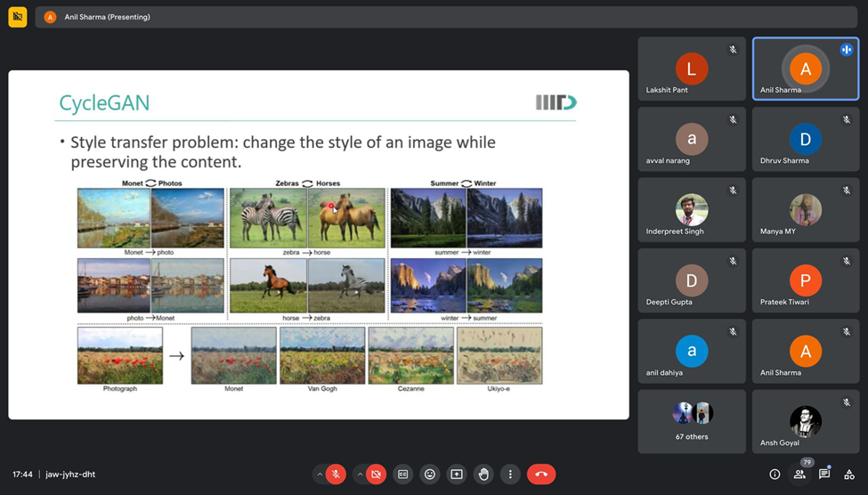Click the Monet to photo river image
The image size is (868, 495).
[x=150, y=217]
